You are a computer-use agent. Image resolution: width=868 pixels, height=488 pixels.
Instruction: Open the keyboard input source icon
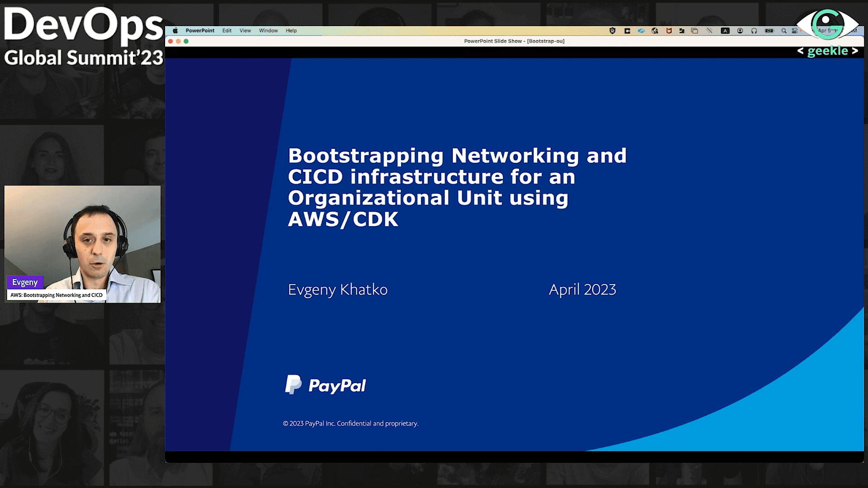coord(725,31)
